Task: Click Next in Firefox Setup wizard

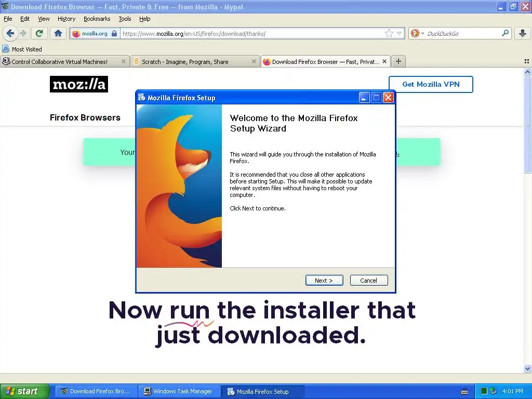Action: (x=324, y=280)
